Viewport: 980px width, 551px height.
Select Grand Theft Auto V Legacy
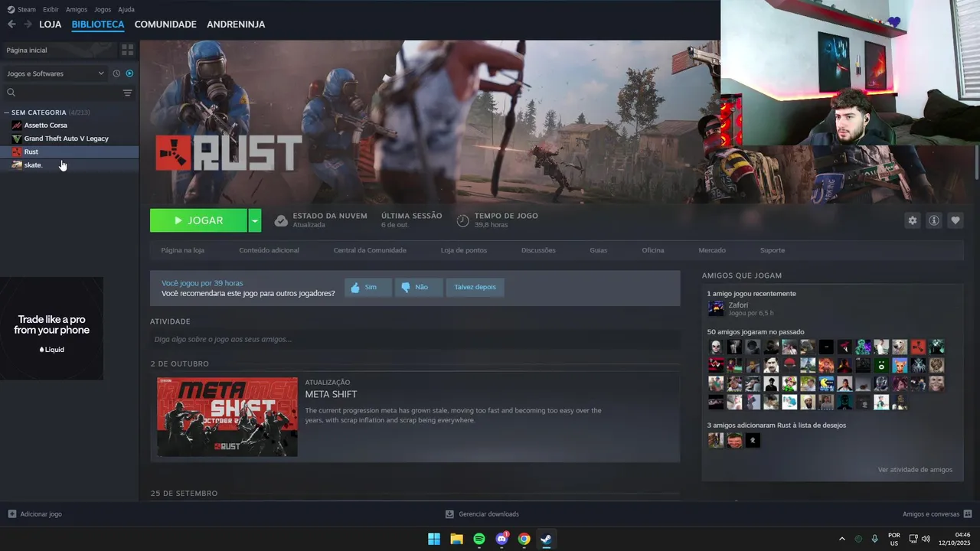tap(66, 139)
